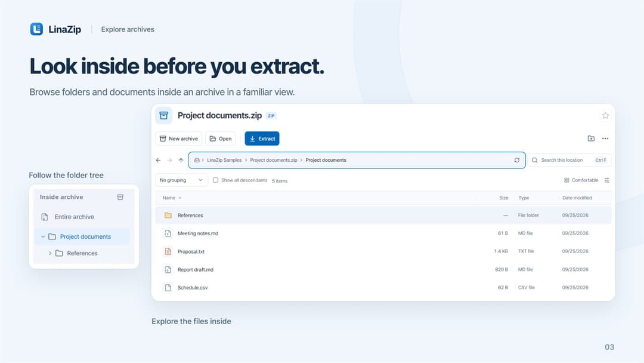Click the File folder type cell

(x=528, y=216)
